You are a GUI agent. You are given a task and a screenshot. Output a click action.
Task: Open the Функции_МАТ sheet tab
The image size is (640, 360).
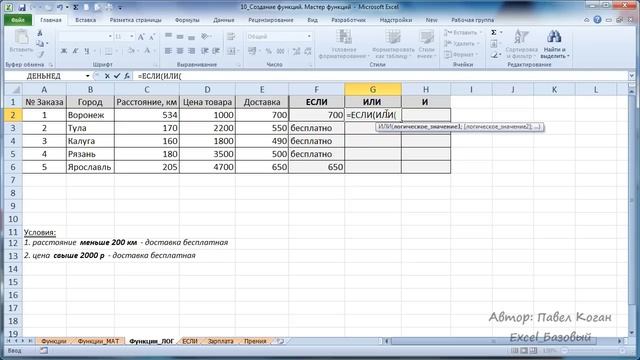coord(98,341)
